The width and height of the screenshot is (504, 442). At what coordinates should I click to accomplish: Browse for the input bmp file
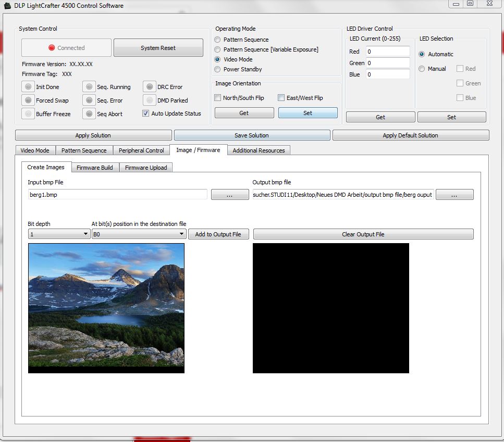pyautogui.click(x=230, y=195)
